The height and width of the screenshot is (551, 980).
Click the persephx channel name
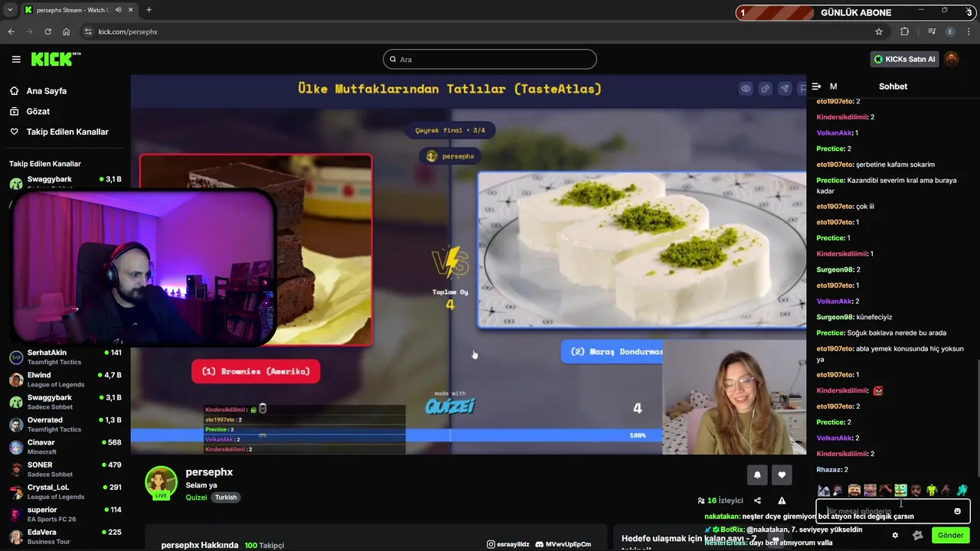(209, 472)
